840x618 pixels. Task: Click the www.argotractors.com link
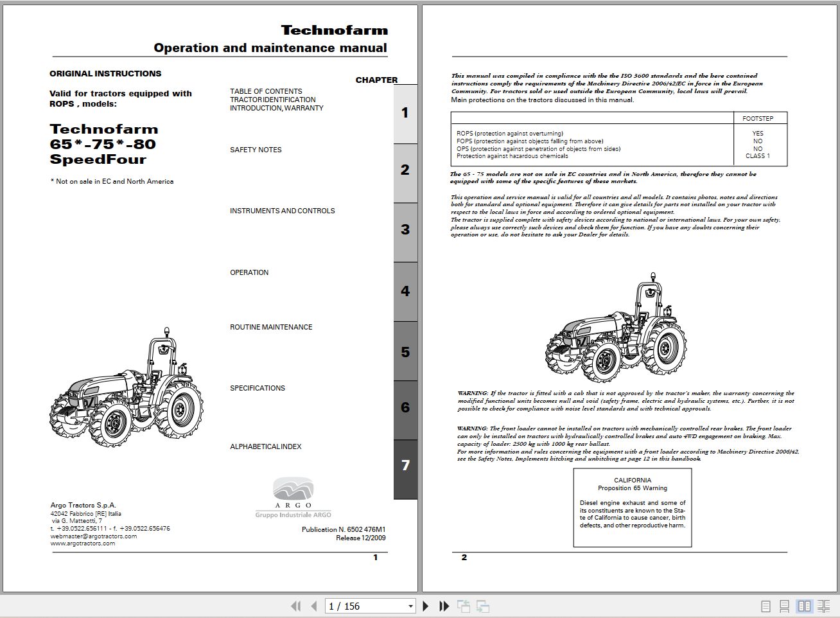click(83, 543)
